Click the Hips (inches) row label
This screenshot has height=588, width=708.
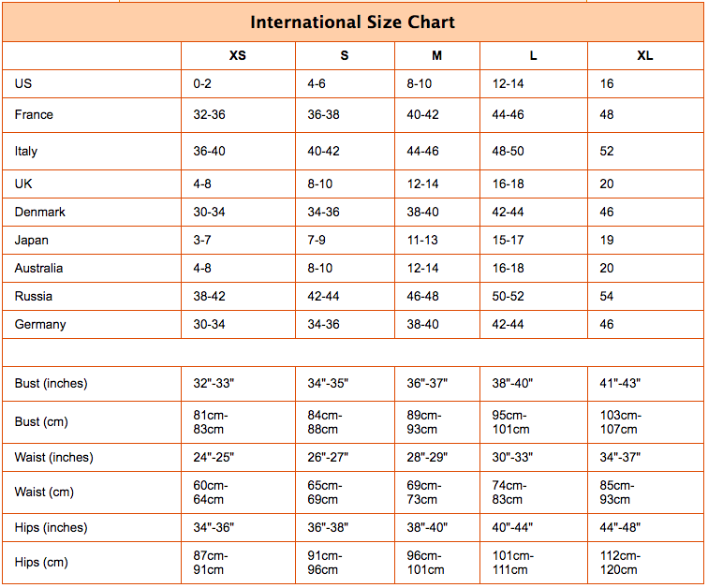coord(51,527)
